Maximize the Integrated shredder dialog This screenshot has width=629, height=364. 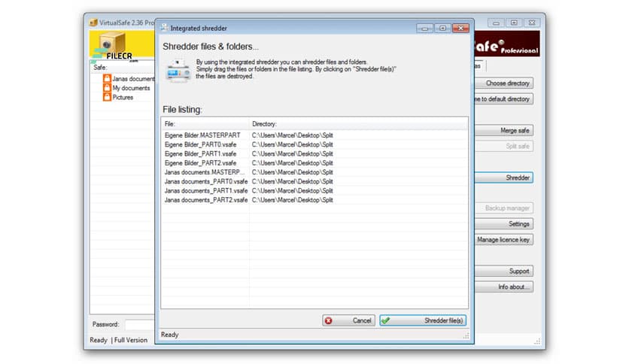coord(442,28)
